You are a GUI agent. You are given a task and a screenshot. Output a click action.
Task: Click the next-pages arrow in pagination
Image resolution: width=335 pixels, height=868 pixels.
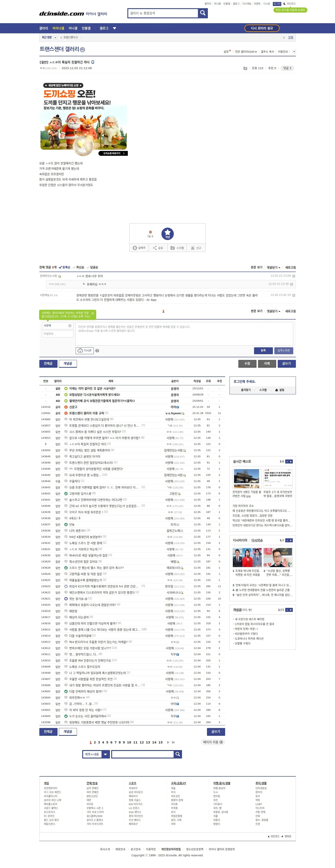click(x=168, y=742)
